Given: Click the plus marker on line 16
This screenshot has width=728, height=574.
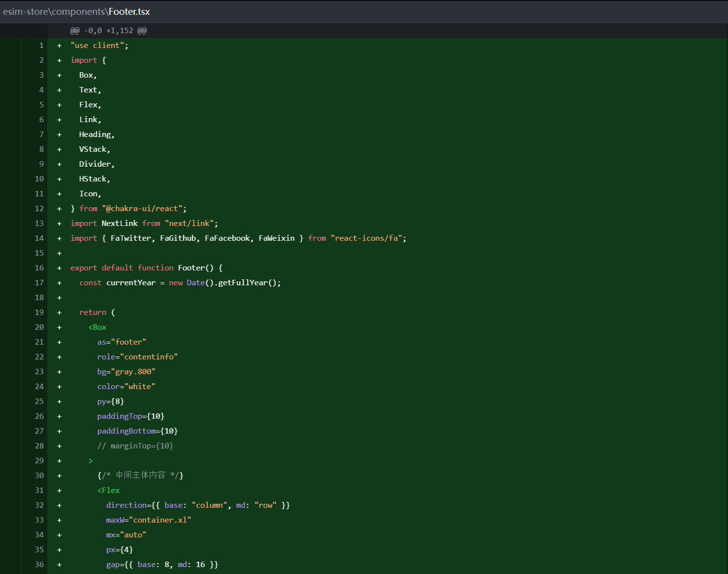Looking at the screenshot, I should pos(59,268).
